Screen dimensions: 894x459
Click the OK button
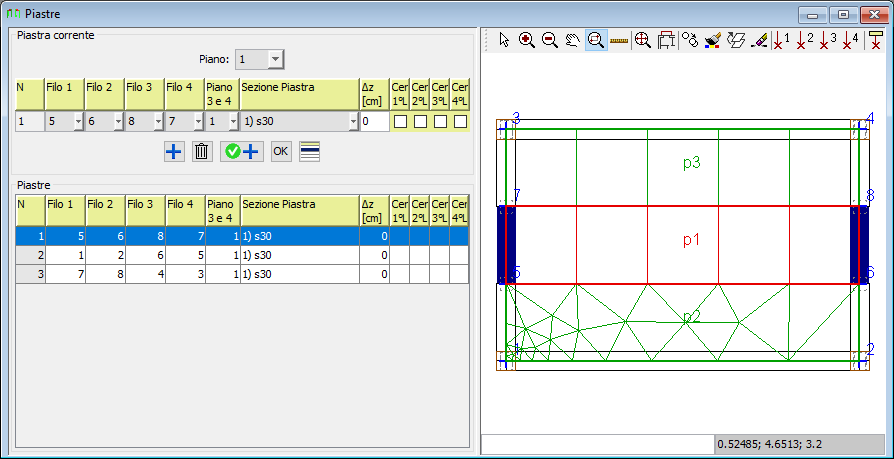281,152
